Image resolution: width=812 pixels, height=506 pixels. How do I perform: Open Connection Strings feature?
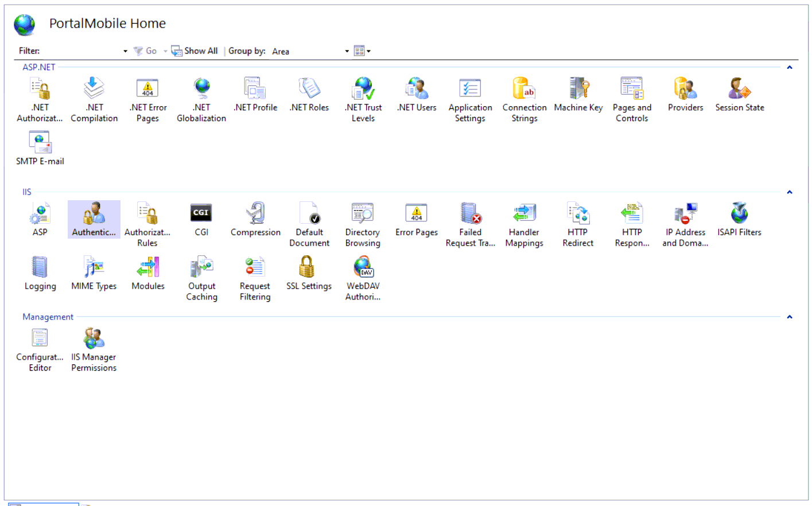tap(525, 100)
